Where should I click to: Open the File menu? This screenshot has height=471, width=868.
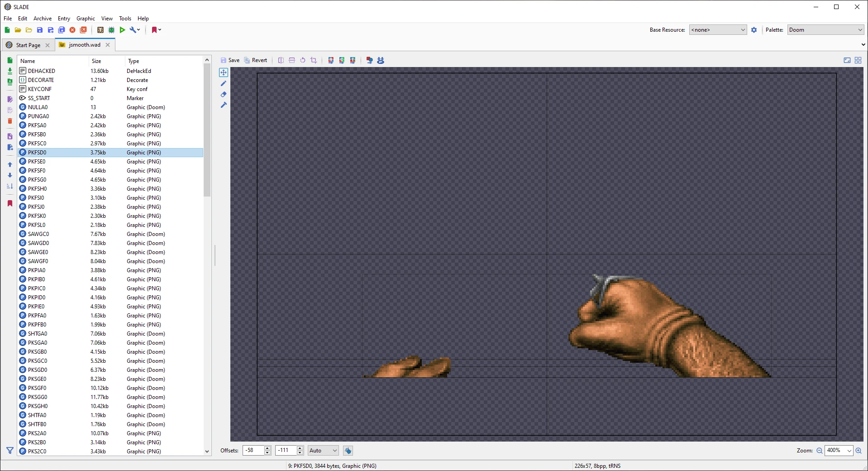(x=8, y=19)
